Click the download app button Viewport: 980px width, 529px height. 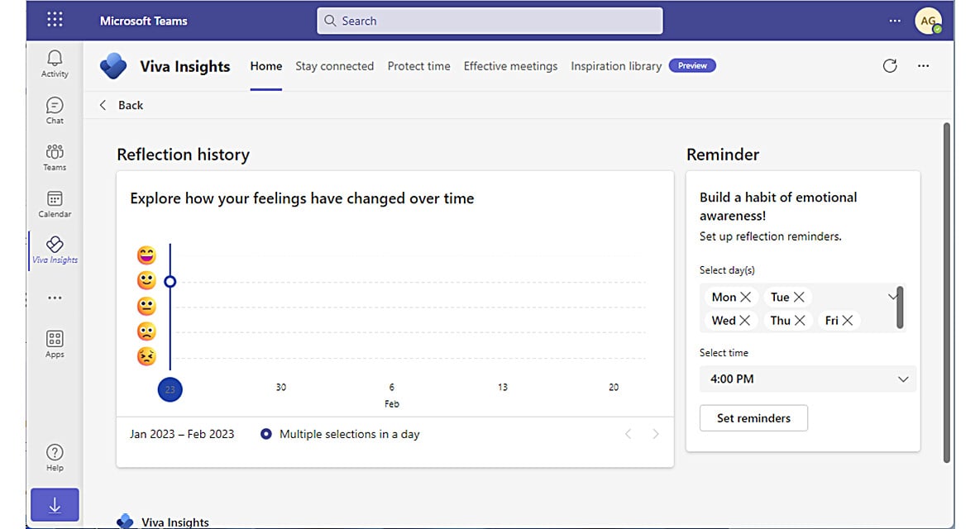pyautogui.click(x=55, y=505)
